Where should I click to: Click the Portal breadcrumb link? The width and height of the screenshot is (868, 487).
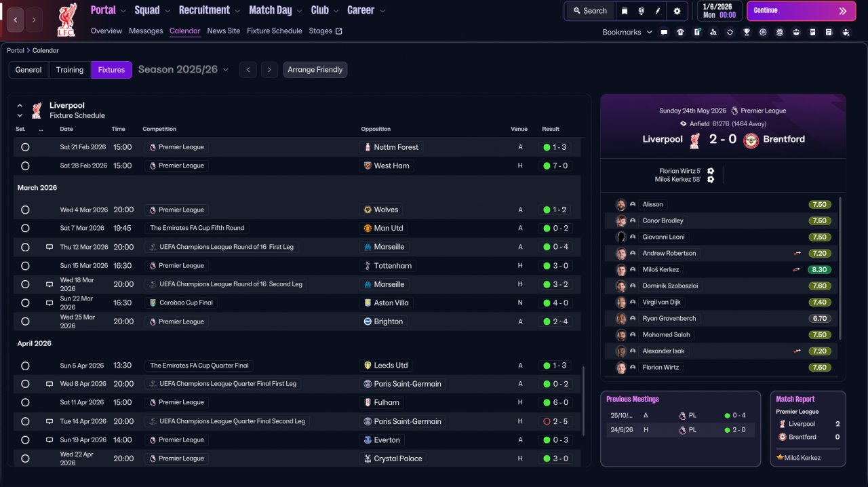[x=15, y=51]
